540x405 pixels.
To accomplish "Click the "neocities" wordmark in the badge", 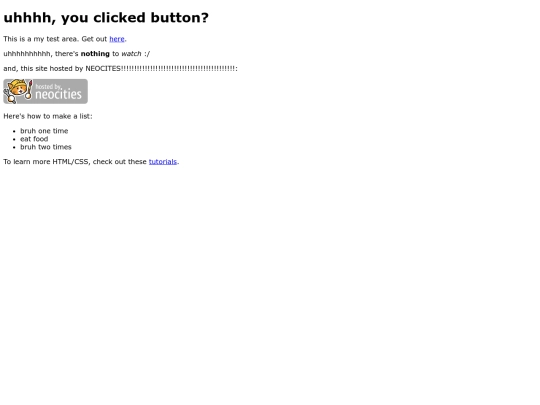I will pyautogui.click(x=58, y=94).
